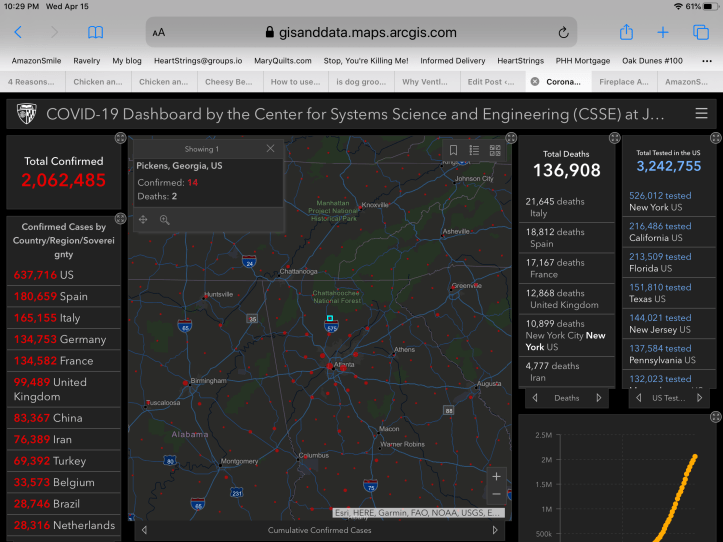Select 10,899 deaths New York City row

(x=567, y=335)
